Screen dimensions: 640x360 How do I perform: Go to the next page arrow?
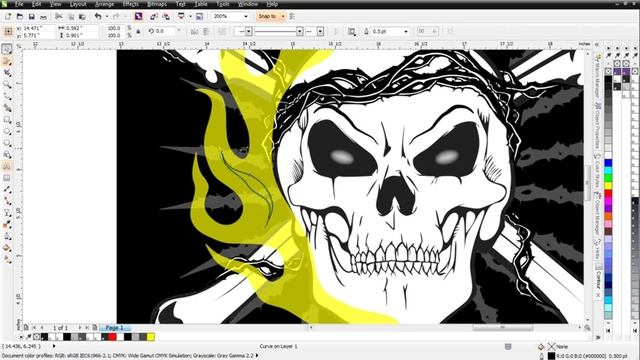(80, 328)
